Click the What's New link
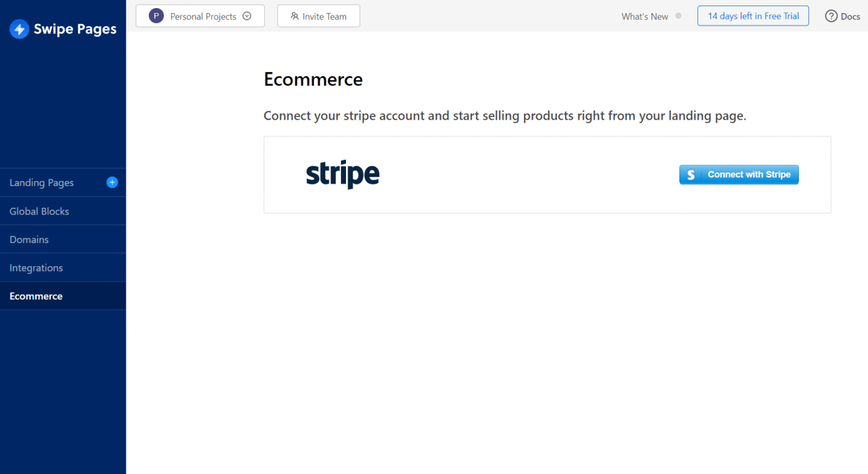This screenshot has width=868, height=474. 645,16
